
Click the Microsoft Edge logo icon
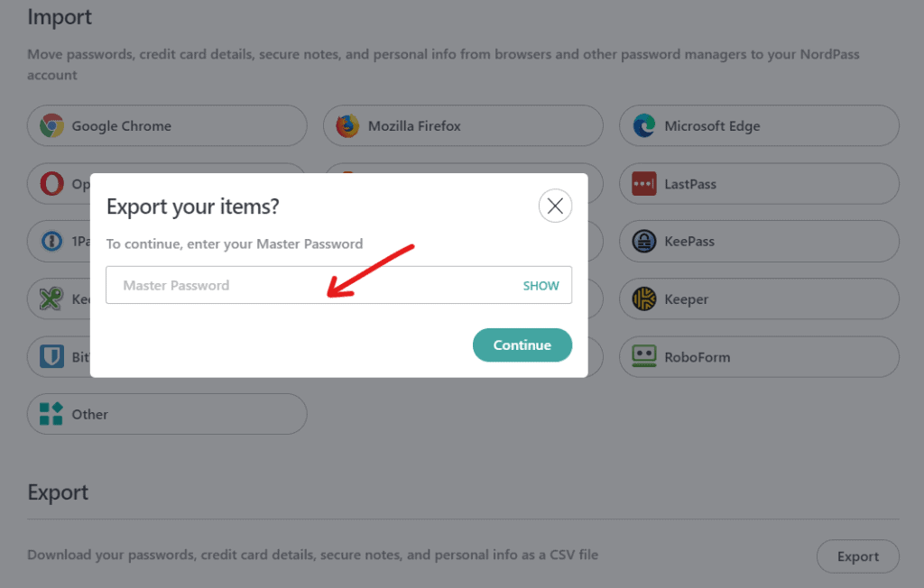643,126
